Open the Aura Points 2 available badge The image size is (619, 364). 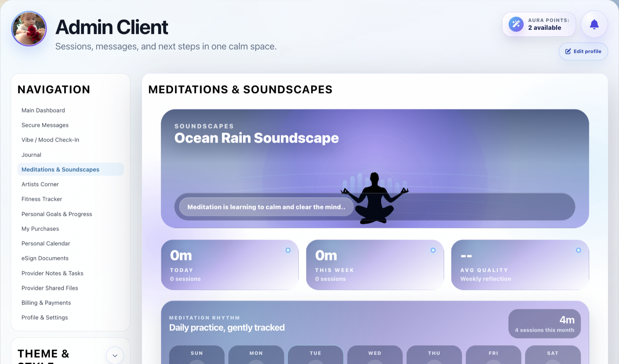click(539, 24)
